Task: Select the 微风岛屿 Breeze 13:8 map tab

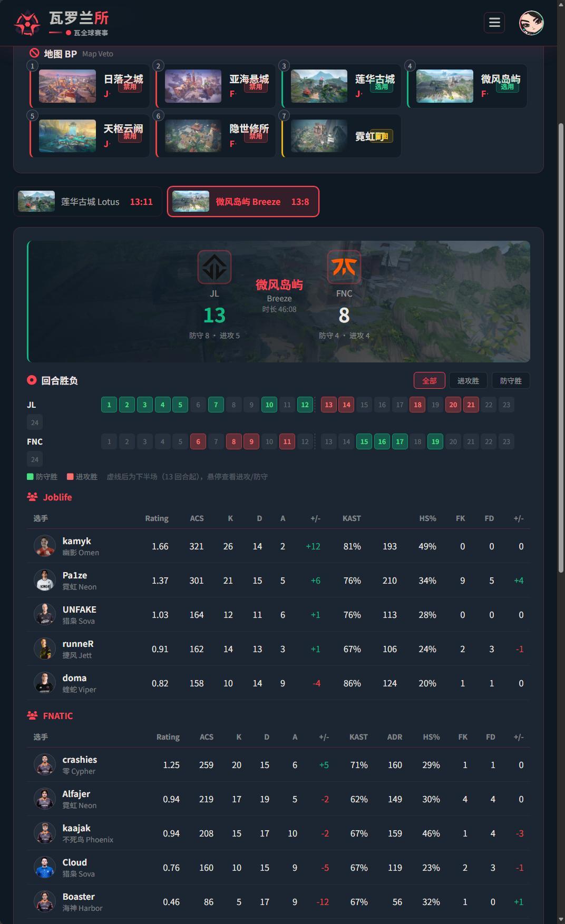Action: (243, 201)
